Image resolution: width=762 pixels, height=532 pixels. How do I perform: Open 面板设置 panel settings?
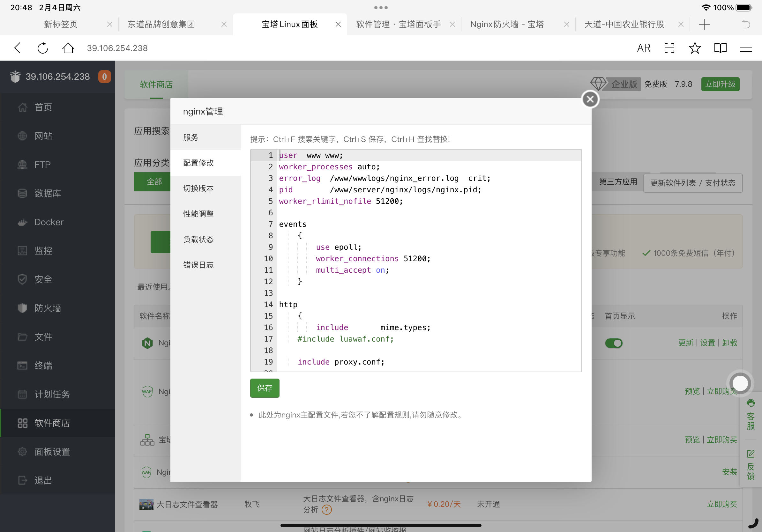51,452
